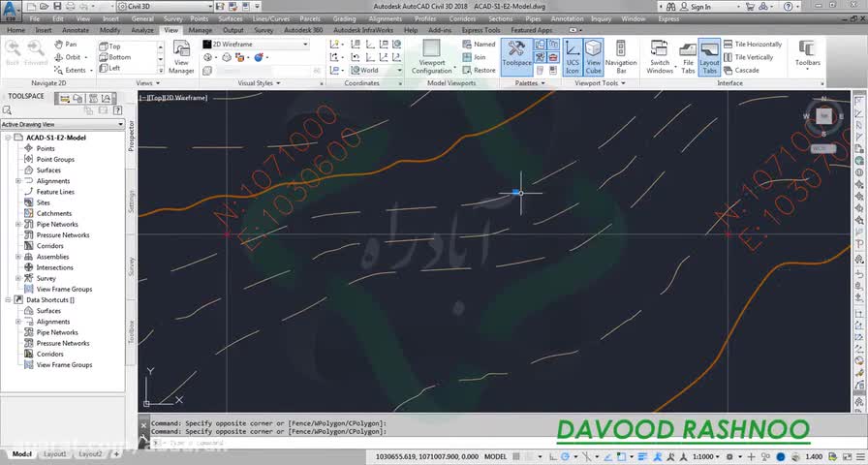This screenshot has height=465, width=868.
Task: Open the Surfaces menu
Action: click(231, 18)
